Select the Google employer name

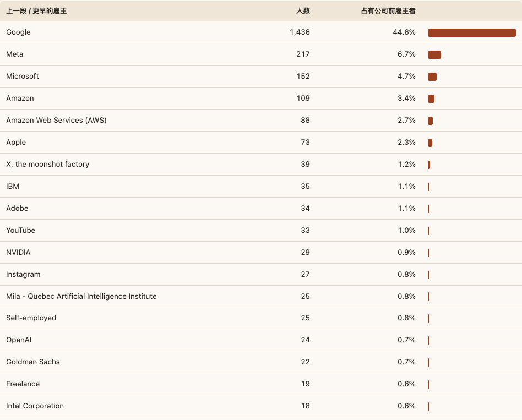(x=18, y=32)
